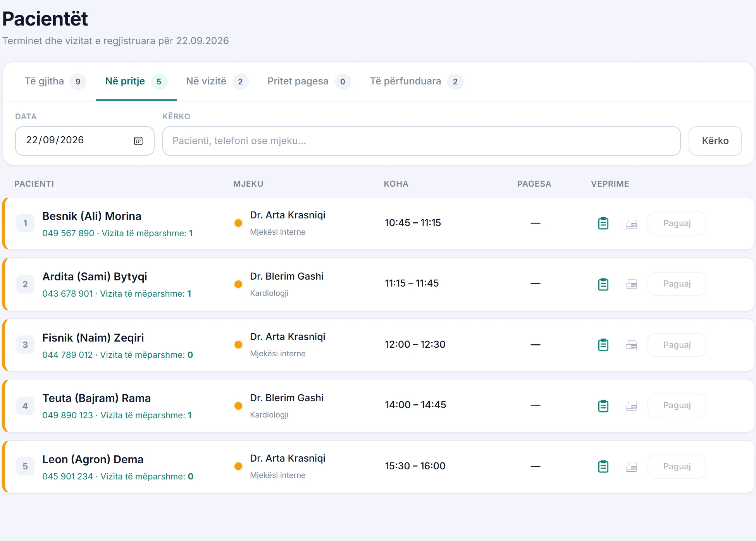This screenshot has width=756, height=541.
Task: Click time slot 11:15 – 11:45
Action: click(412, 283)
